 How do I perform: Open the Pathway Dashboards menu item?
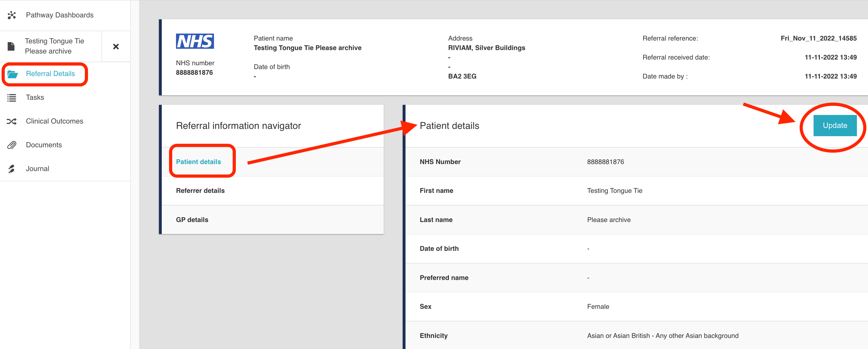point(60,15)
